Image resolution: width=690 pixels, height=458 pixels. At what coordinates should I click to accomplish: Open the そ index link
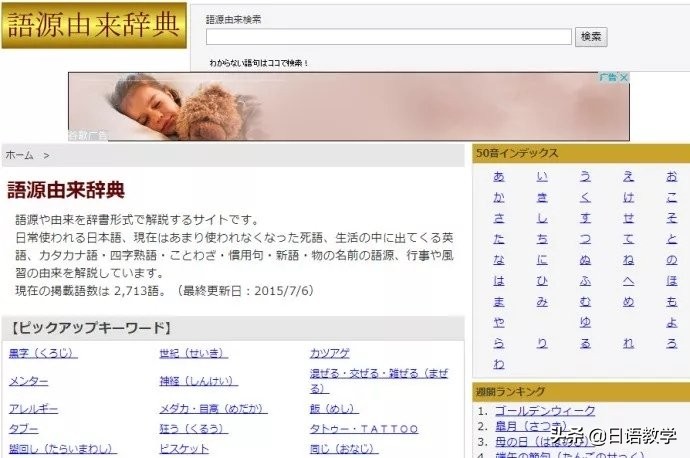(x=672, y=218)
